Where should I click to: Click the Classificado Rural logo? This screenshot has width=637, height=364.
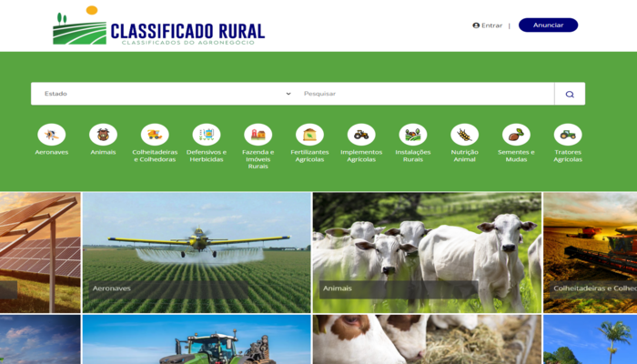[159, 26]
